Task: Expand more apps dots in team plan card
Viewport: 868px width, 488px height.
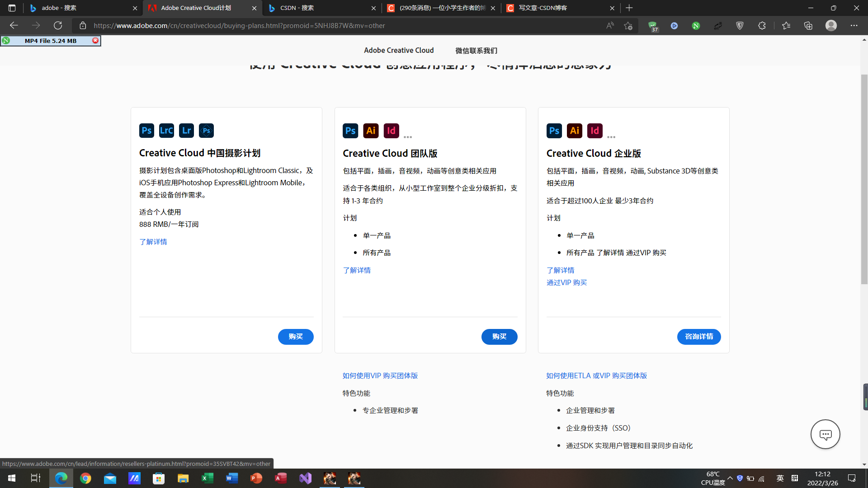Action: 408,137
